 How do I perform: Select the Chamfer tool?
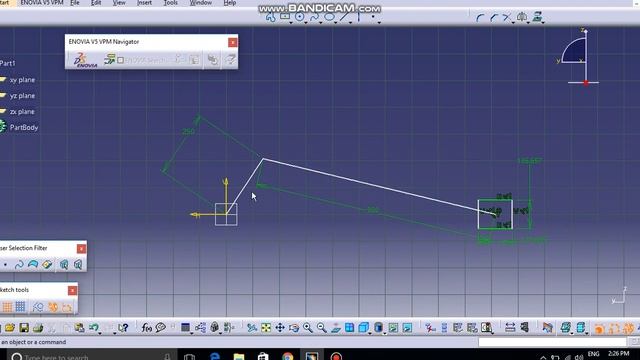(x=494, y=18)
